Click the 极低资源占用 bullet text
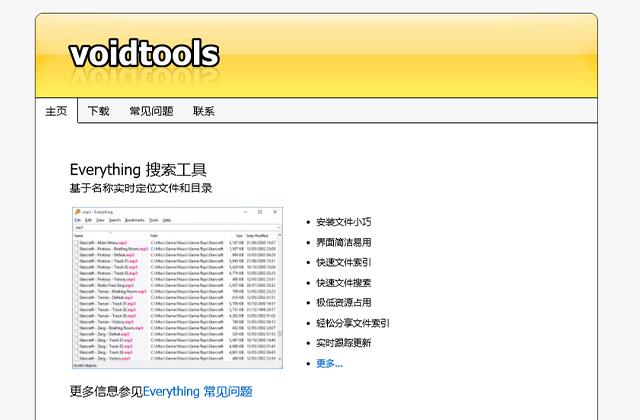 pyautogui.click(x=344, y=302)
